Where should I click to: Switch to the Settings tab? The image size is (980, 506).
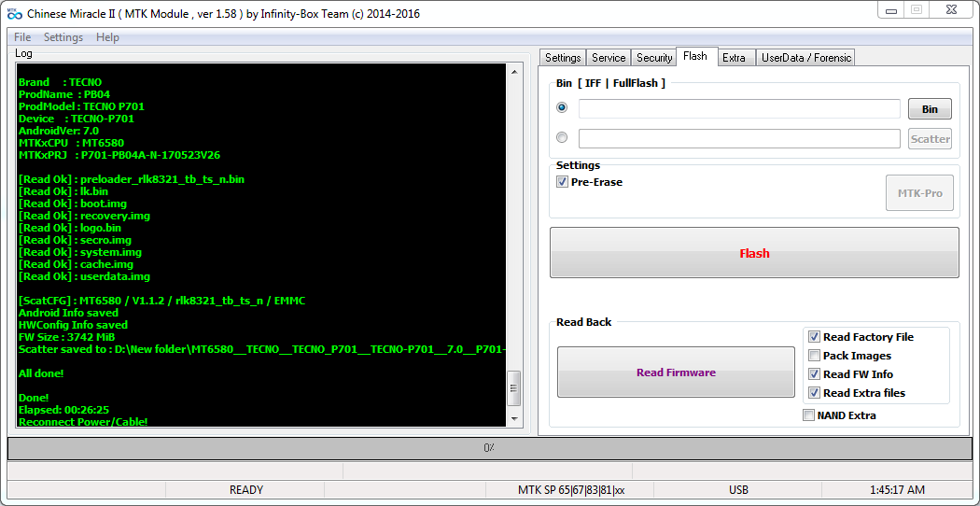(563, 58)
